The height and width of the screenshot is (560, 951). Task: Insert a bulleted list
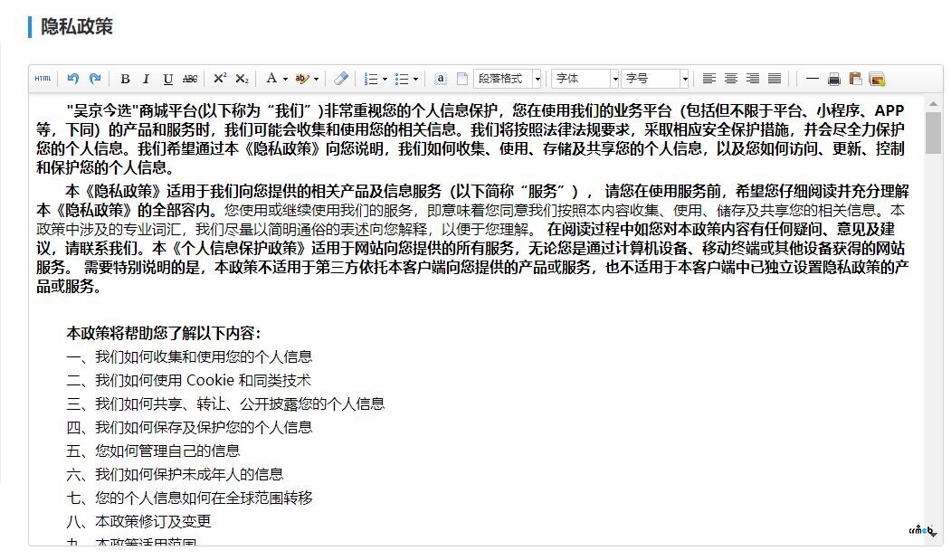pyautogui.click(x=402, y=79)
